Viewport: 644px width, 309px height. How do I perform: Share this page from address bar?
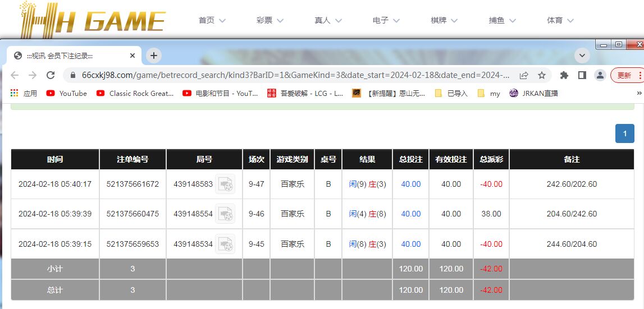524,75
